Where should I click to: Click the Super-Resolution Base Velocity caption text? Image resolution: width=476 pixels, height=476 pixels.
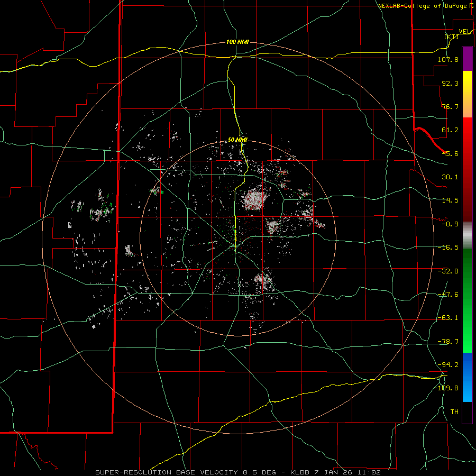tap(238, 472)
